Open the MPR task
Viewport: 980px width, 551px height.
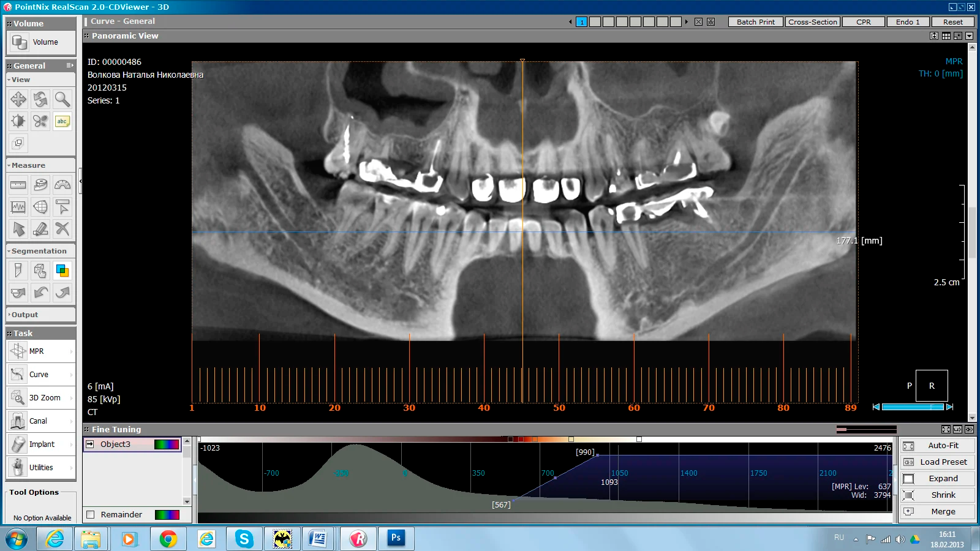(41, 351)
